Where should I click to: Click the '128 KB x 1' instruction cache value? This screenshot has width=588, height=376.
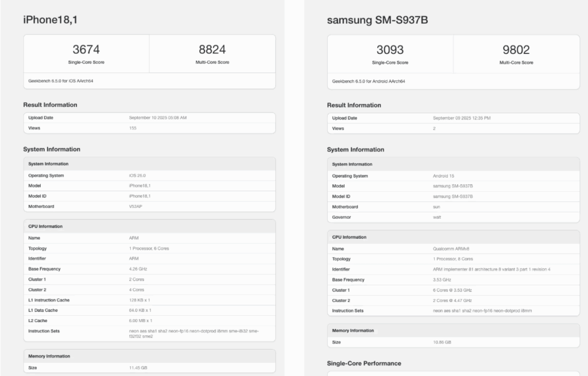coord(140,300)
